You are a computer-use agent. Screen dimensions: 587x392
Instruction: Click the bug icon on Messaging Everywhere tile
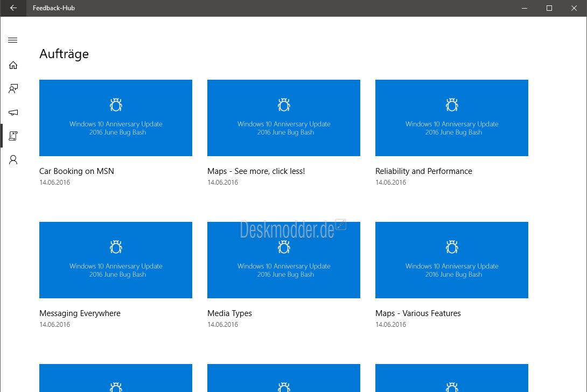[x=116, y=247]
